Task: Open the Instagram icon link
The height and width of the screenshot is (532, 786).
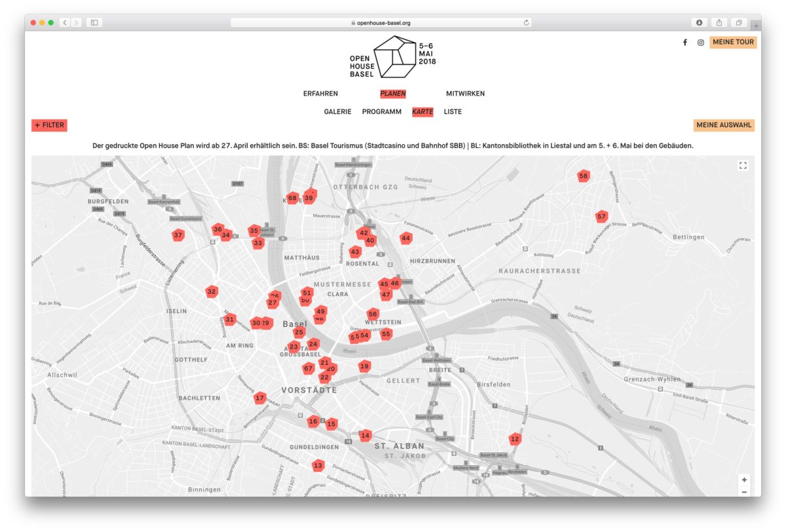Action: click(700, 43)
